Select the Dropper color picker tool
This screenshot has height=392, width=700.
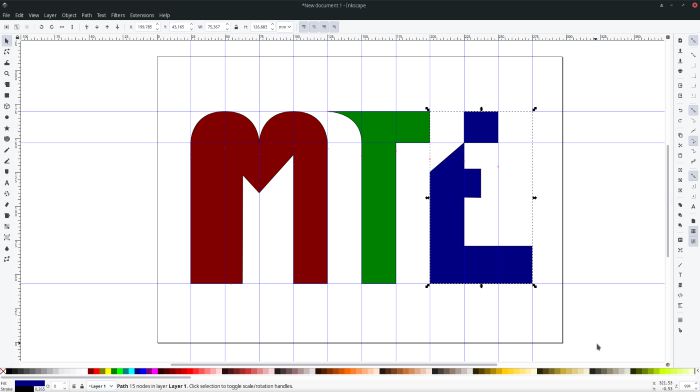coord(7,248)
